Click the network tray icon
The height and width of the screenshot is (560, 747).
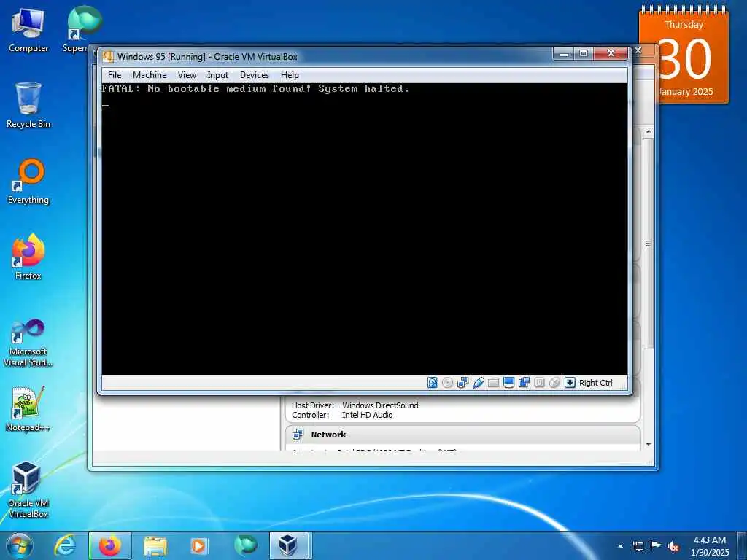pos(638,546)
